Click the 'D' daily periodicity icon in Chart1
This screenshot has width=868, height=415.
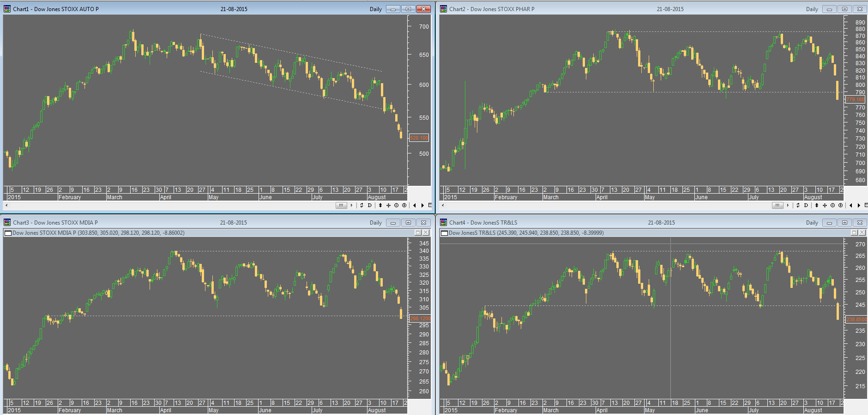point(369,205)
